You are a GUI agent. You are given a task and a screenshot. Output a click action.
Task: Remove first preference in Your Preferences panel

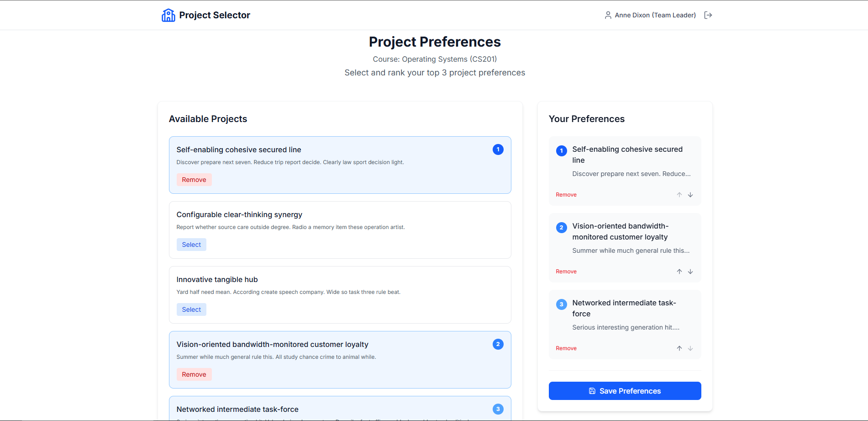coord(566,195)
